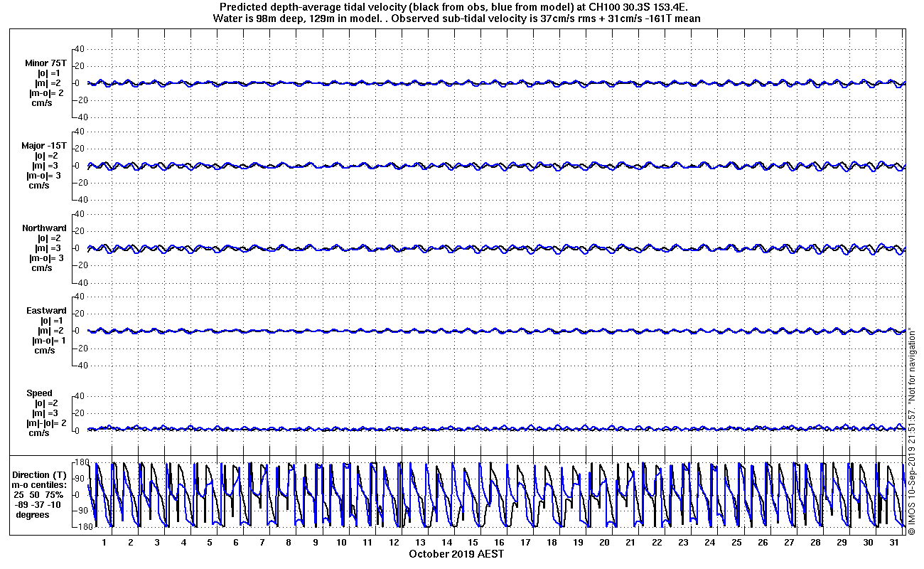Select '|o| =1' under Eastward

pos(53,321)
